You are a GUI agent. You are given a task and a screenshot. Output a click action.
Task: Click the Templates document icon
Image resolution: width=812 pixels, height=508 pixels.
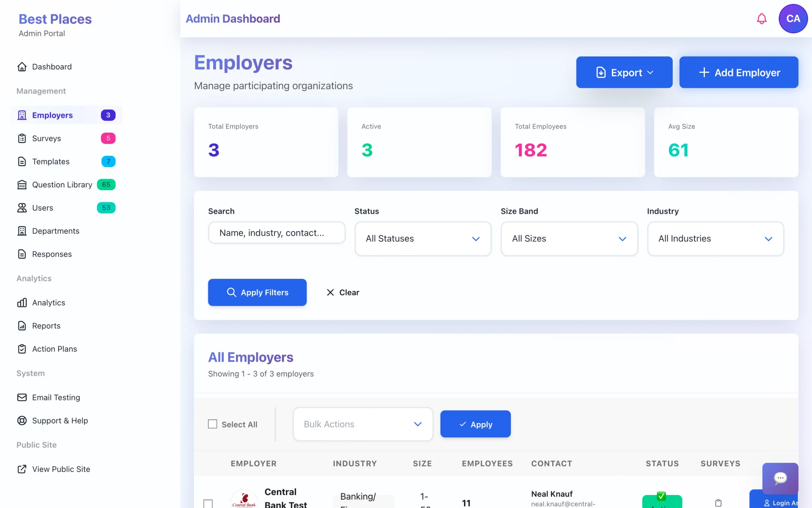22,162
